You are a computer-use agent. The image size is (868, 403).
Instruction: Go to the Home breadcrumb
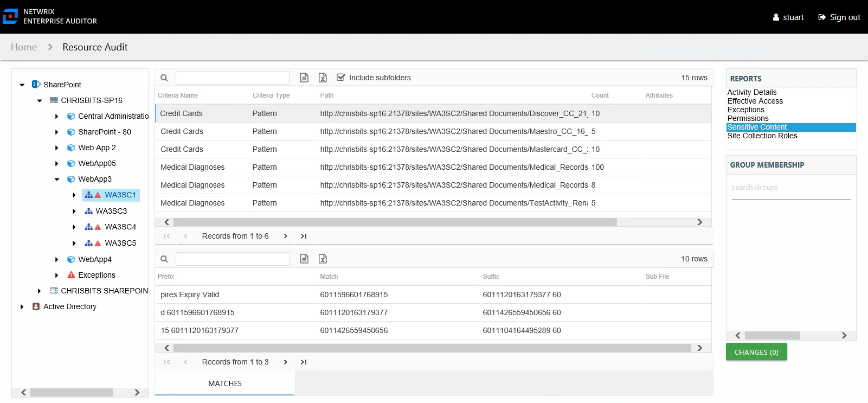[24, 47]
